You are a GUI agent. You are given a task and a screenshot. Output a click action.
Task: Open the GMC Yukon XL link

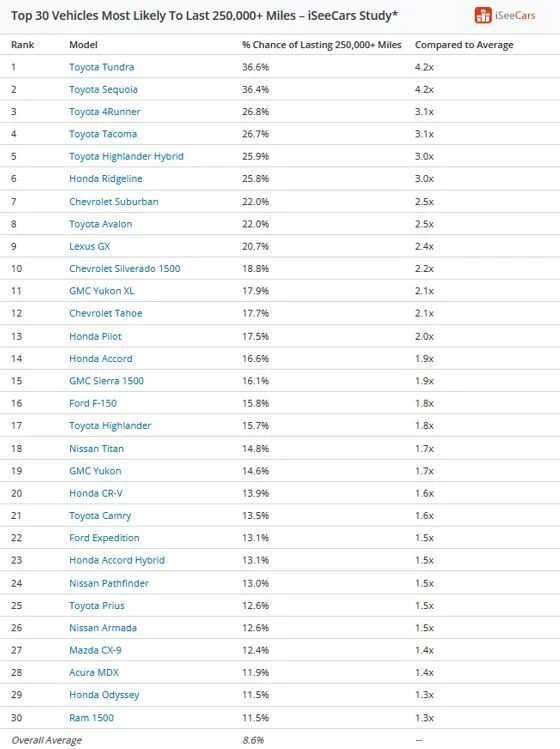(x=101, y=291)
